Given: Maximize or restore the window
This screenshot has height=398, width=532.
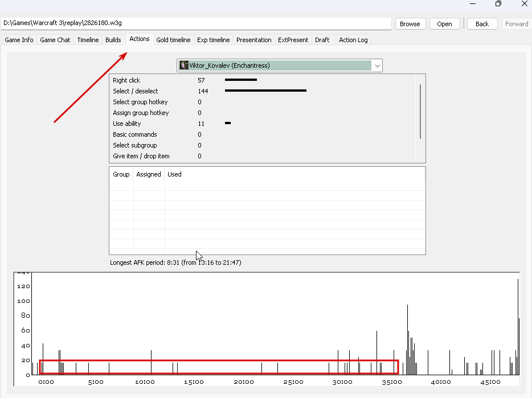Looking at the screenshot, I should [x=498, y=4].
